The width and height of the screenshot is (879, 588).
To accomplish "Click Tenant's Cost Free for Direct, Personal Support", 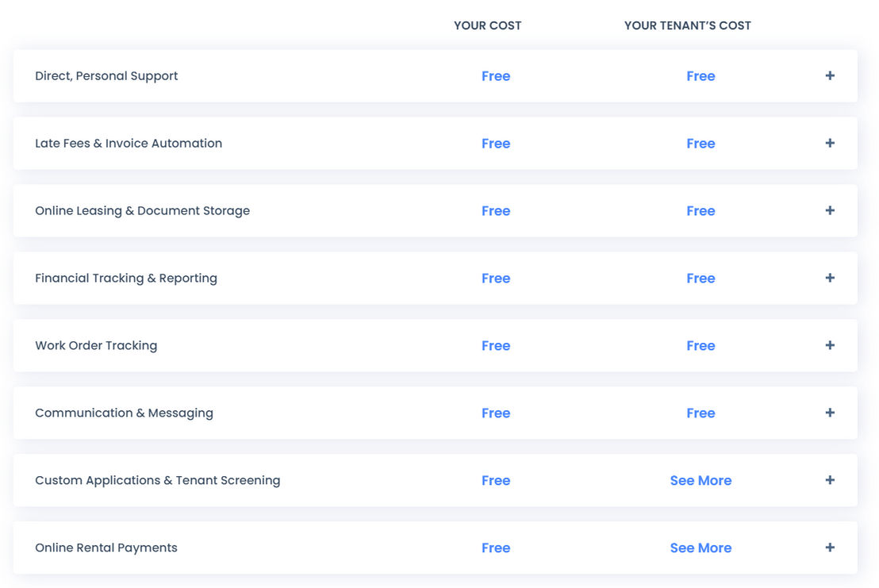I will click(701, 76).
